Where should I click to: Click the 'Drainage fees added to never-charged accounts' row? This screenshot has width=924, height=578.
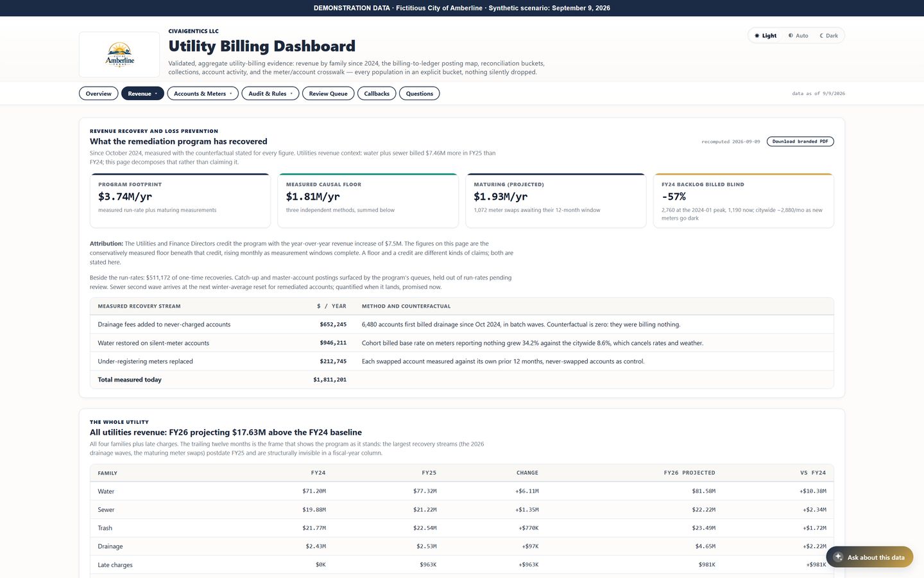point(462,324)
